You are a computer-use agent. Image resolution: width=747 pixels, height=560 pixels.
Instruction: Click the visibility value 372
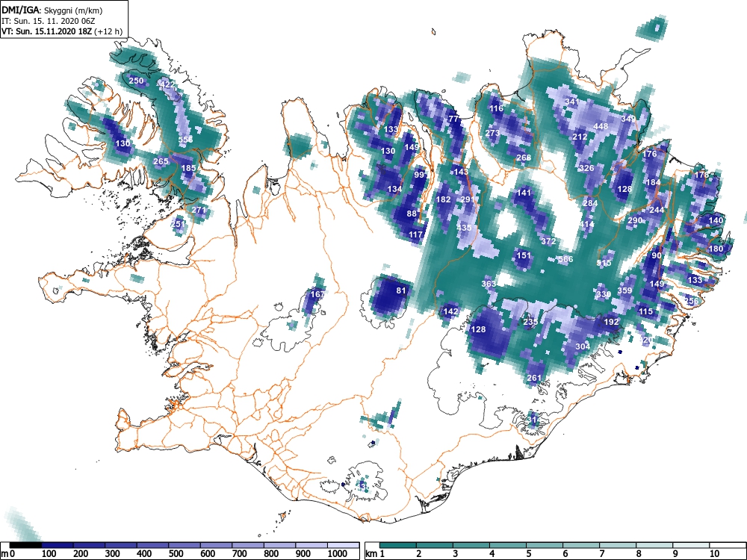[x=548, y=241]
